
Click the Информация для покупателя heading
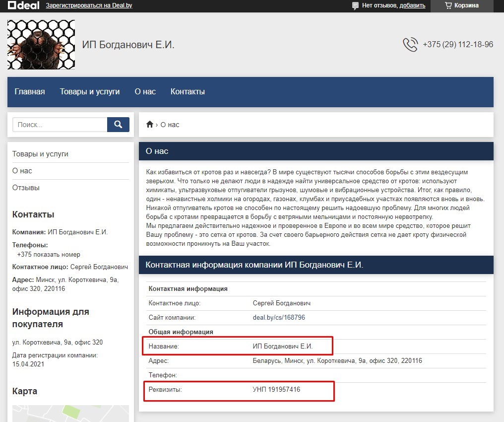51,318
